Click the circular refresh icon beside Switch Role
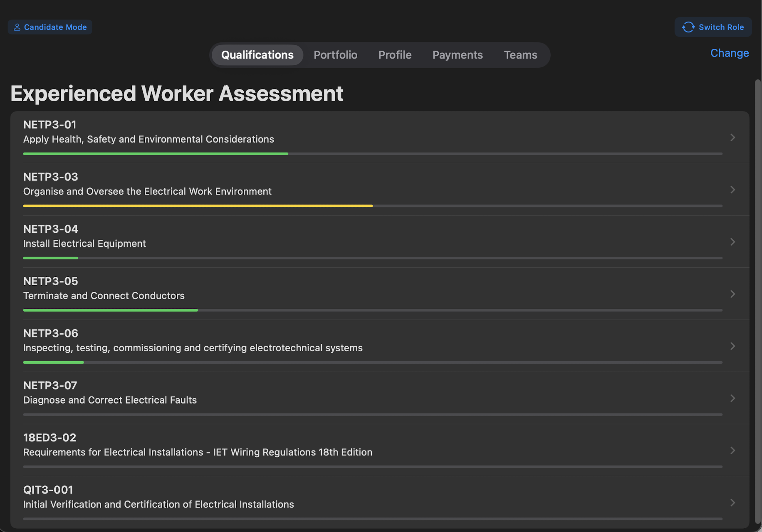This screenshot has width=762, height=532. coord(689,27)
